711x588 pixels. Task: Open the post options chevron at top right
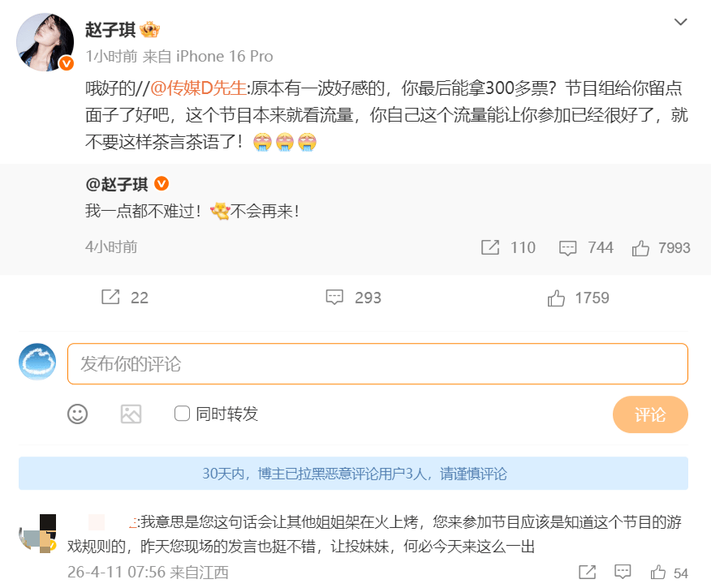coord(680,23)
